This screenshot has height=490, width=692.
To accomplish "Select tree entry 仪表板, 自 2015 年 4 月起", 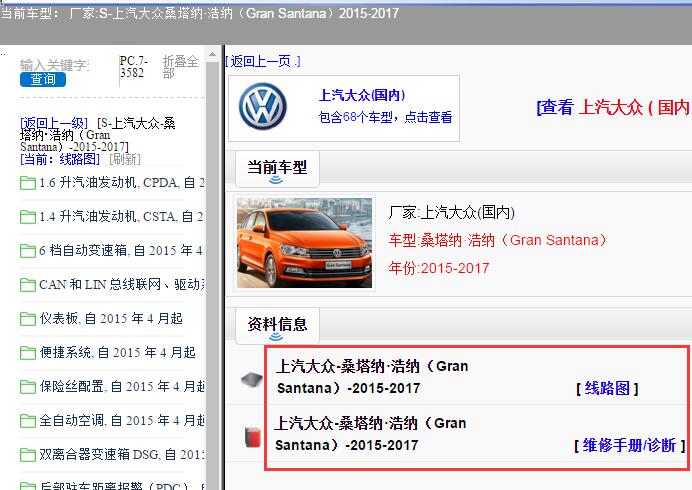I will [x=111, y=318].
